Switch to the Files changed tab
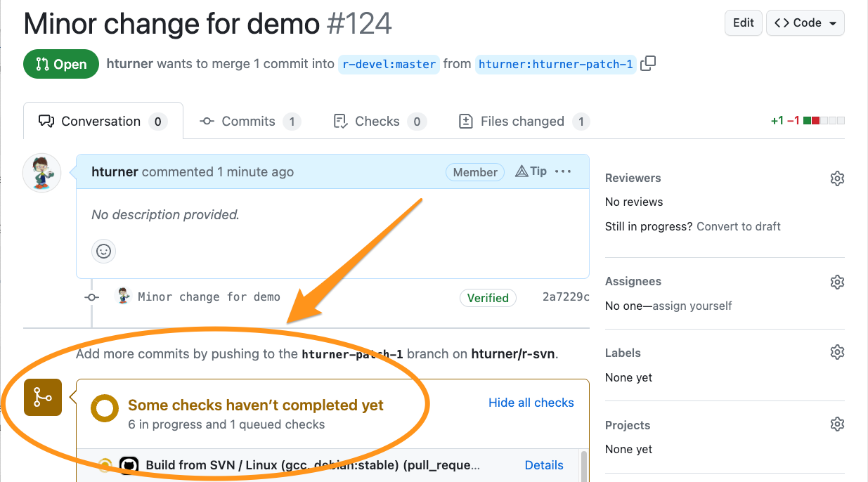Image resolution: width=868 pixels, height=482 pixels. [522, 122]
